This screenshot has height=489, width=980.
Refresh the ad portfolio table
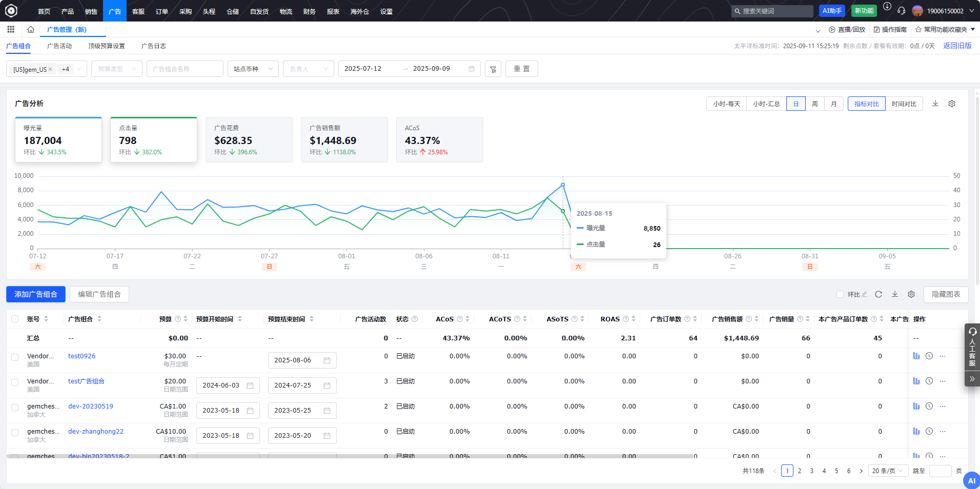(x=879, y=294)
